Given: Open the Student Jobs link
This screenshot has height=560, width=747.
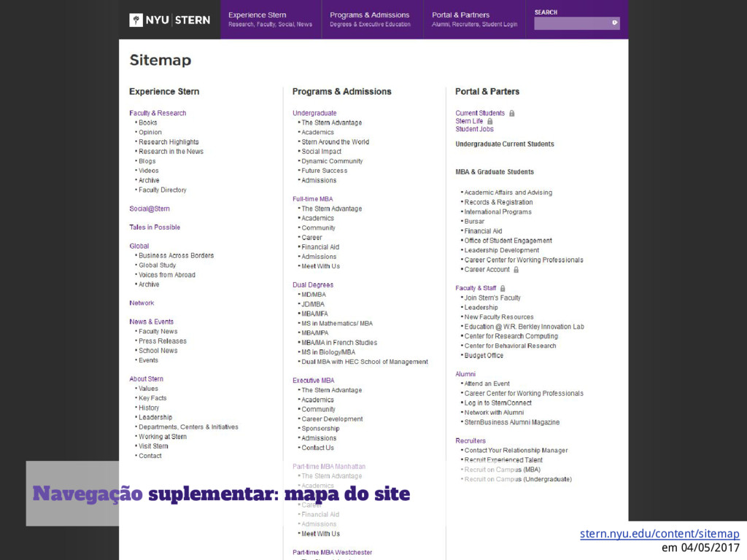Looking at the screenshot, I should coord(474,129).
